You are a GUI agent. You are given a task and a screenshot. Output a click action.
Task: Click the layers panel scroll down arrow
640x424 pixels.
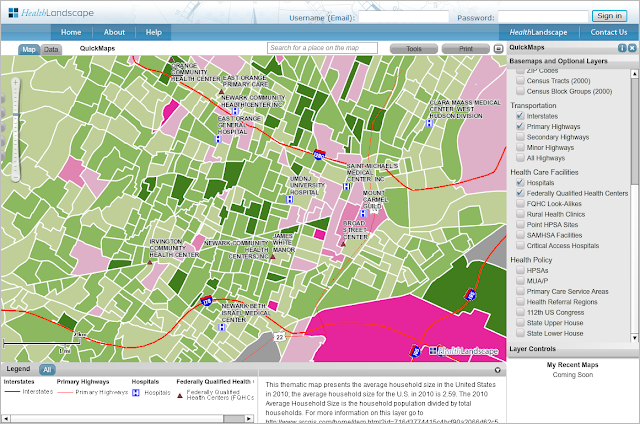[x=634, y=338]
